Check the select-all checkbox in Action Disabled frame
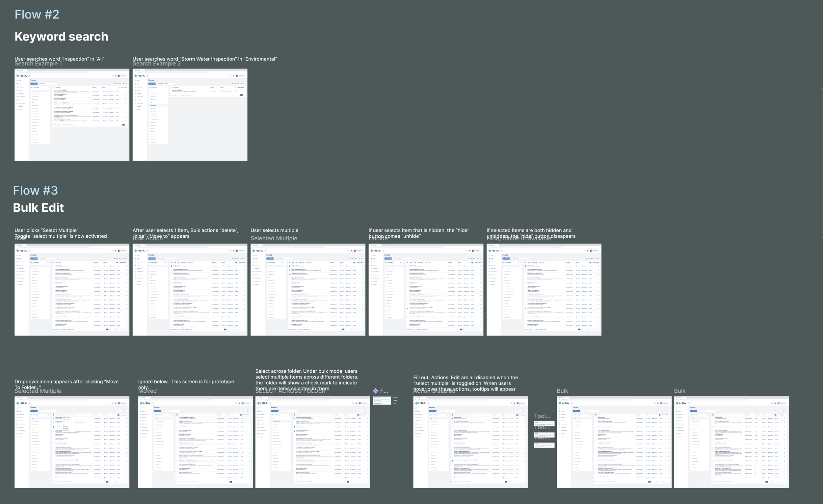Screen dimensions: 823x504 pos(453,415)
